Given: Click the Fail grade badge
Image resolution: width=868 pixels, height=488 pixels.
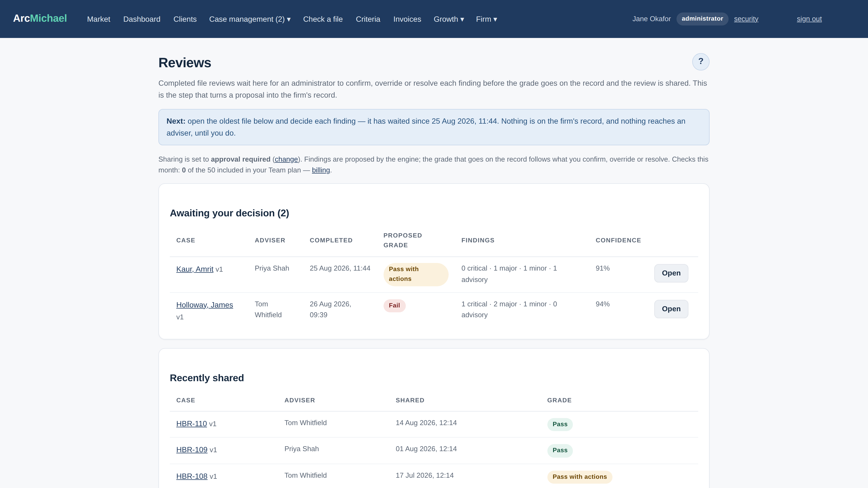Looking at the screenshot, I should 394,306.
